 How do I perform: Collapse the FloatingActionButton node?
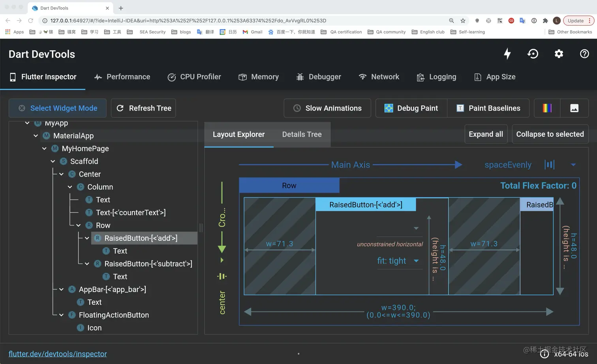pyautogui.click(x=62, y=315)
